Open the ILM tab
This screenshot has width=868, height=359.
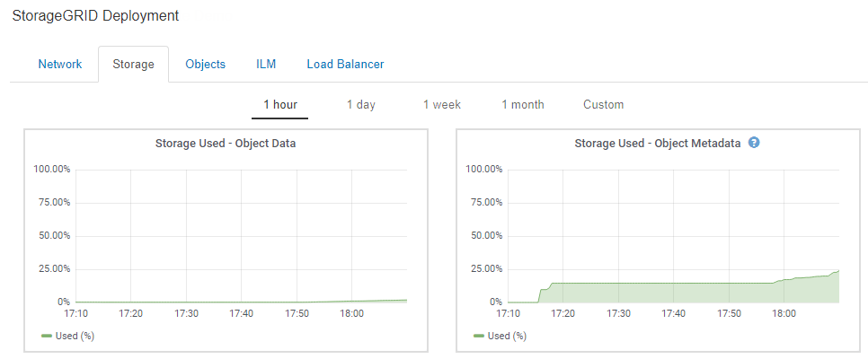point(266,65)
